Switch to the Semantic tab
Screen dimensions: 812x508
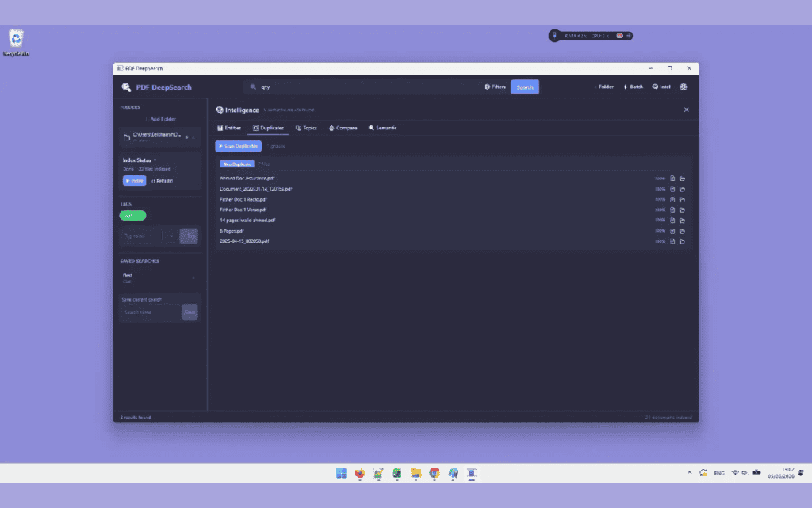(383, 128)
